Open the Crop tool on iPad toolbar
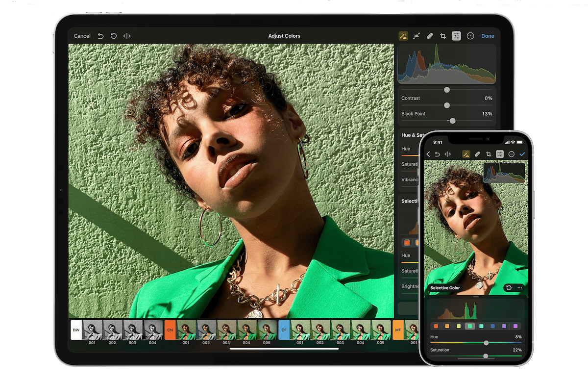The width and height of the screenshot is (588, 382). point(443,36)
